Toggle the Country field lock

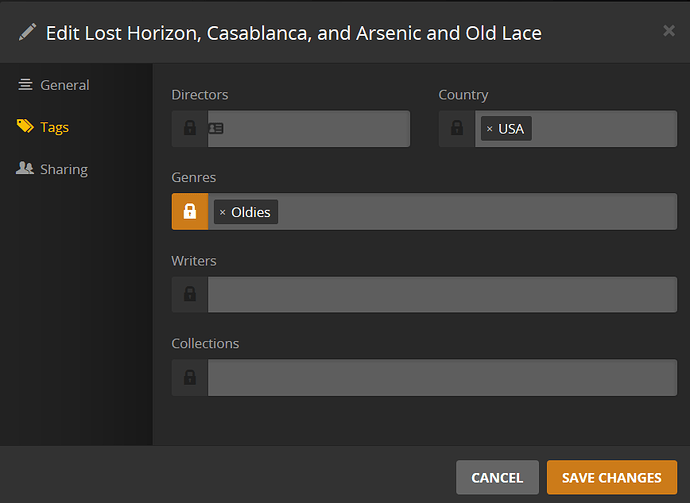pyautogui.click(x=457, y=129)
